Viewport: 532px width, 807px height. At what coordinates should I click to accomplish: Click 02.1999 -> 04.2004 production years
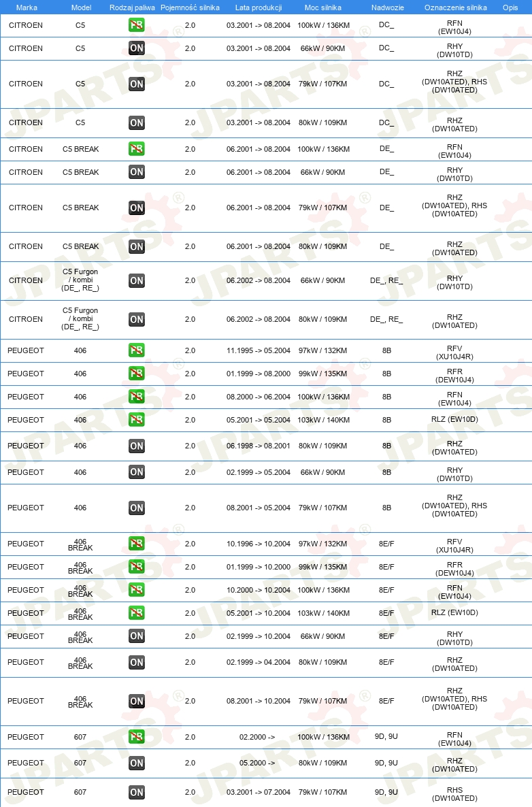pos(259,662)
